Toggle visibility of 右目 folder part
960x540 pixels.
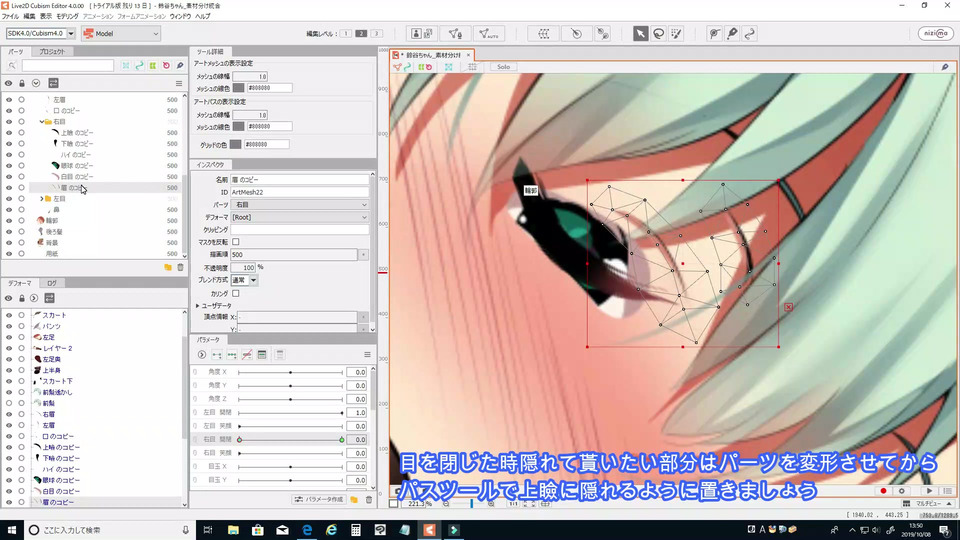pos(9,122)
